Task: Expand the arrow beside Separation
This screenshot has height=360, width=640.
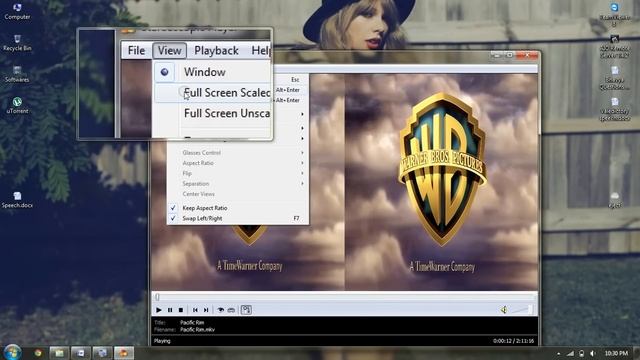Action: pos(302,184)
